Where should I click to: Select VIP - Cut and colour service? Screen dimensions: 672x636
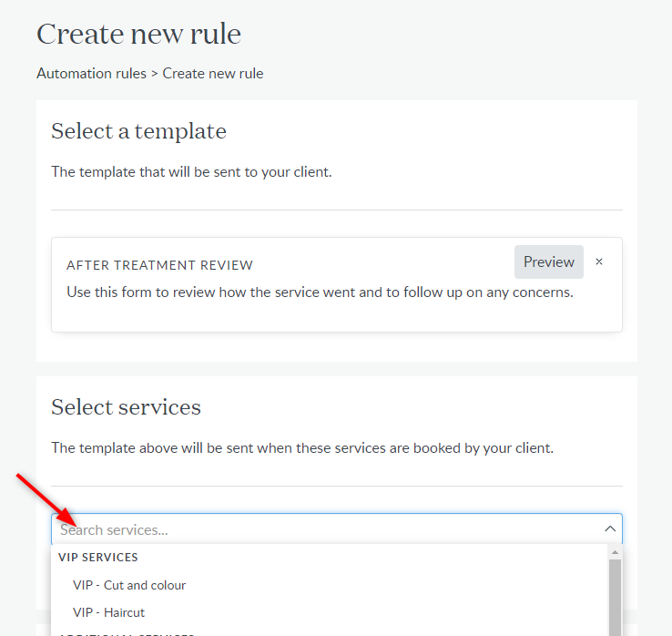point(129,585)
